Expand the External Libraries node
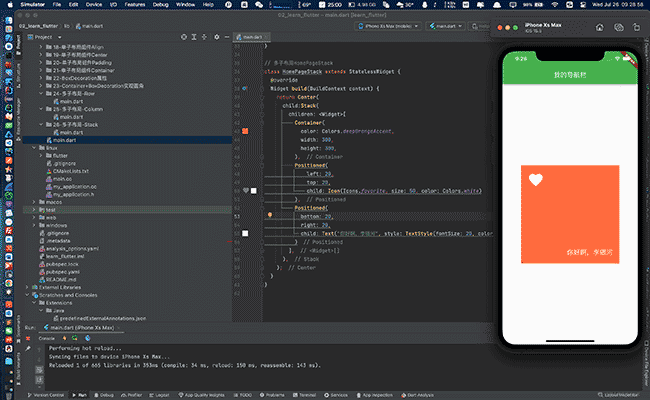Screen dimensions: 650x400 pos(27,287)
